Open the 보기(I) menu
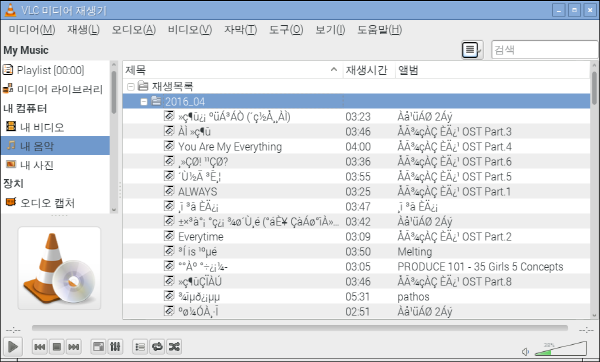600x362 pixels. (x=330, y=29)
